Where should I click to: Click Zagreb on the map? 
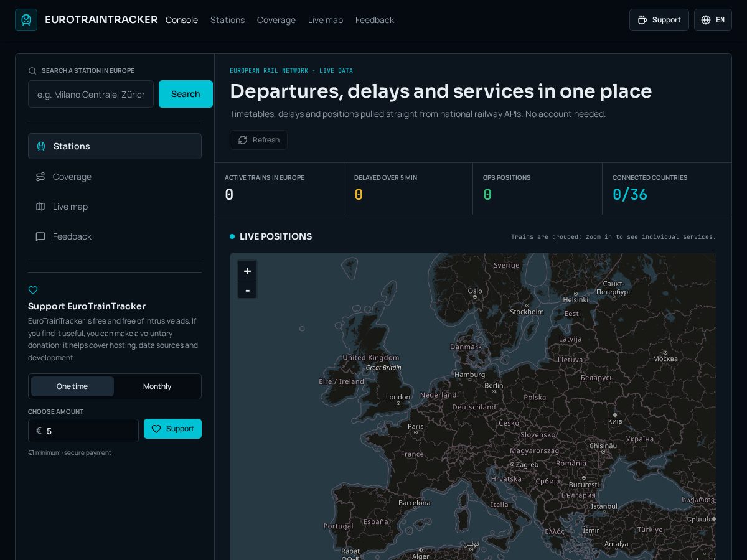[x=527, y=465]
